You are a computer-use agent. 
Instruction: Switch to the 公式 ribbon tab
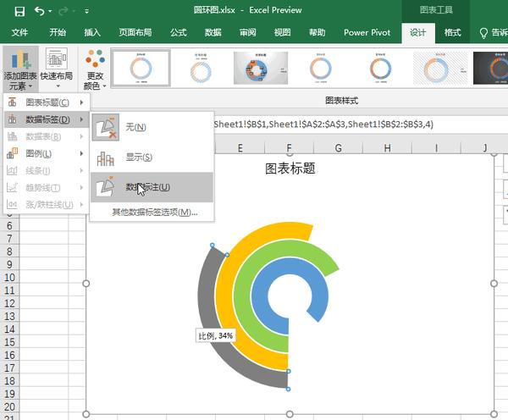pyautogui.click(x=179, y=32)
